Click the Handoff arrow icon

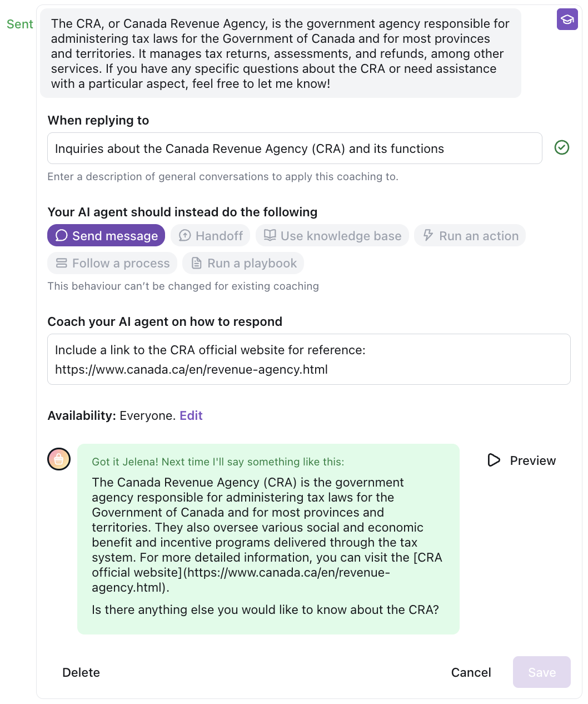tap(185, 235)
